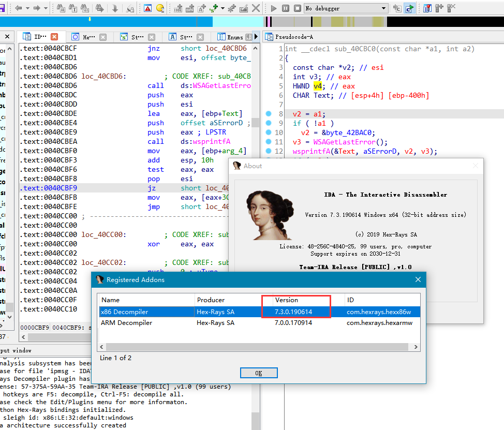Click Search next binoculars arrow icon
The width and height of the screenshot is (504, 430).
pyautogui.click(x=100, y=8)
